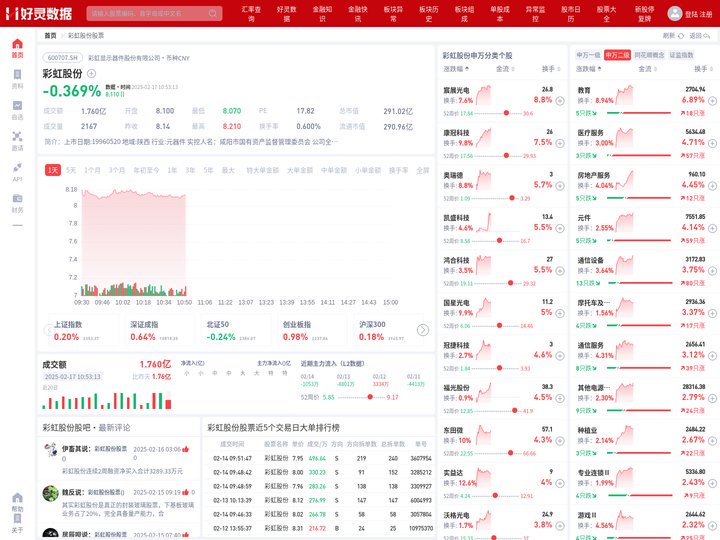Select the 1天 chart range
Screen dimensions: 720x540
click(53, 170)
